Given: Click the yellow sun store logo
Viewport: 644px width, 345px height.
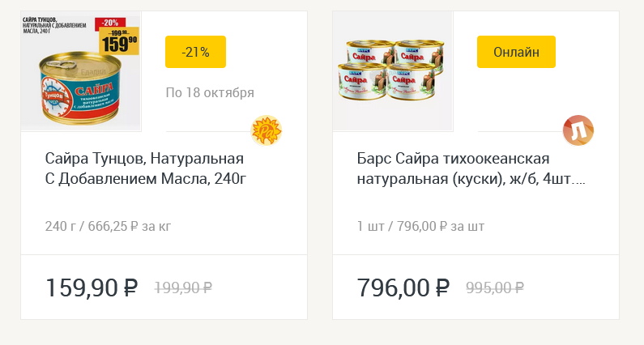Looking at the screenshot, I should [x=266, y=130].
